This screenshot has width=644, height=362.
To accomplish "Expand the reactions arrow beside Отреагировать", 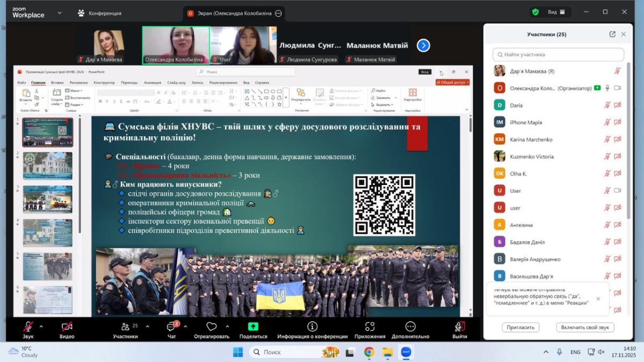I will [227, 326].
